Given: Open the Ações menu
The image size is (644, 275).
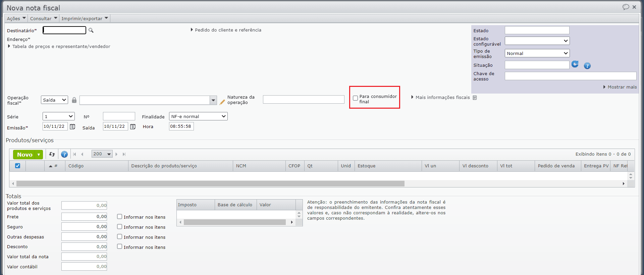Looking at the screenshot, I should 16,18.
